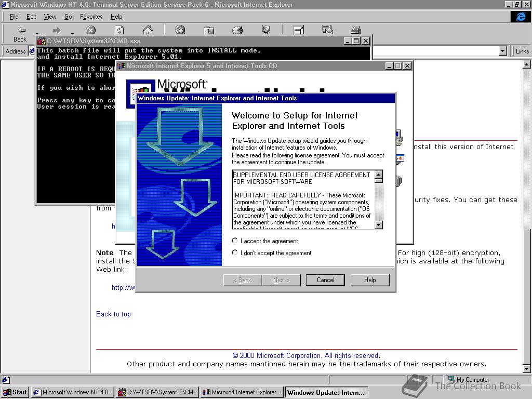Click the Print toolbar icon
The width and height of the screenshot is (532, 399).
coord(355,30)
